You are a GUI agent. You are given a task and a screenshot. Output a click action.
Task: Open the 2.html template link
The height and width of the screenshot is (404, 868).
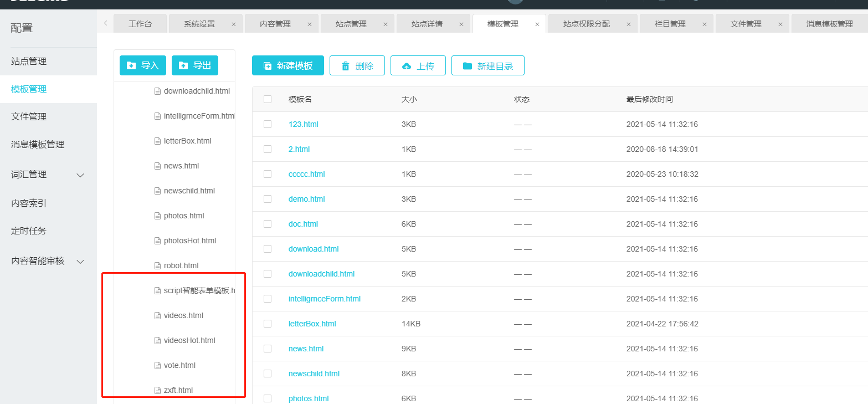[299, 149]
